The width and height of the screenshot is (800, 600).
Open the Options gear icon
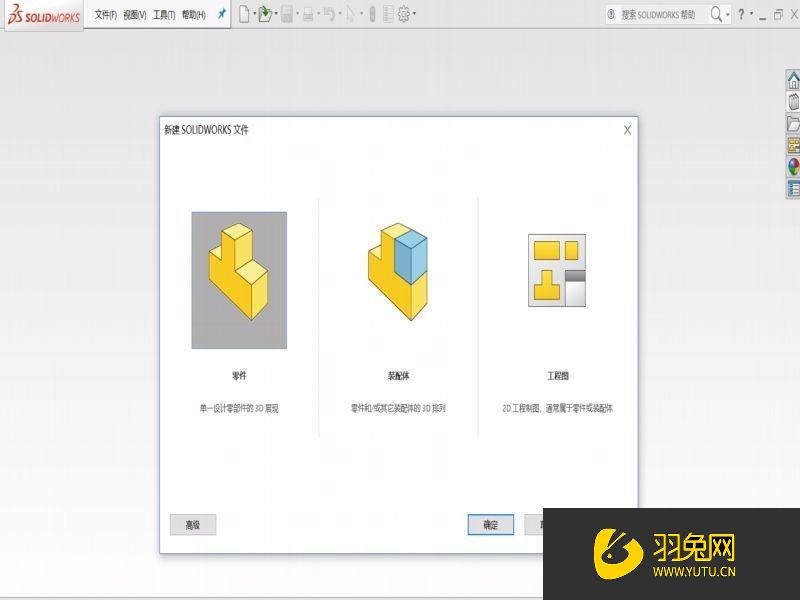[404, 14]
